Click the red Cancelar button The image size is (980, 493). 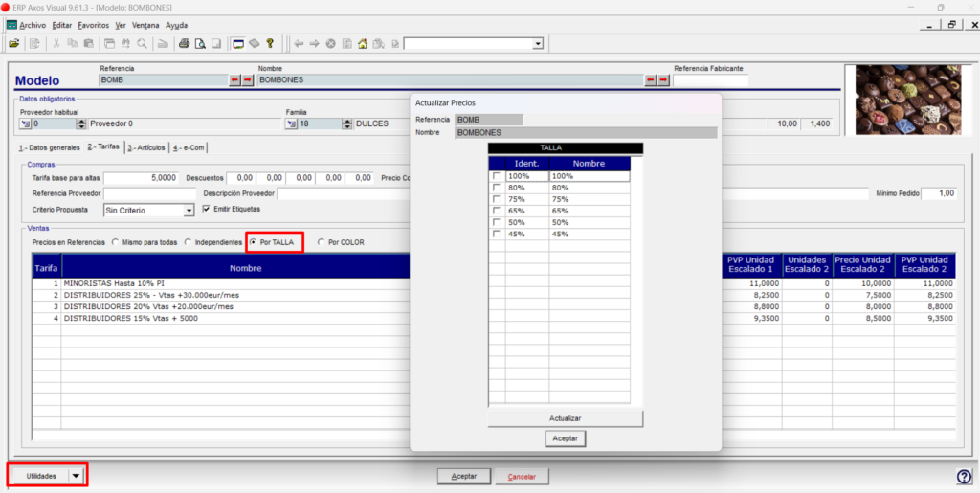coord(522,476)
